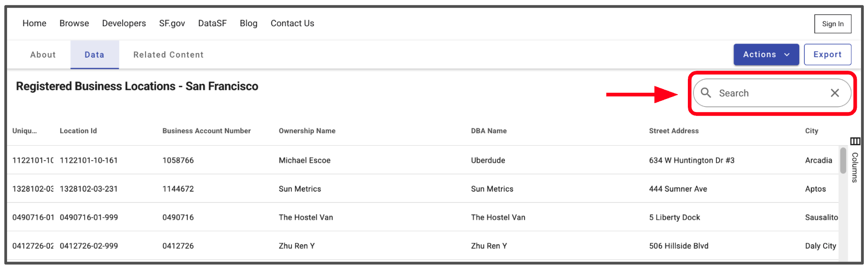Viewport: 868px width, 269px height.
Task: Click the DBA Name column header
Action: 489,131
